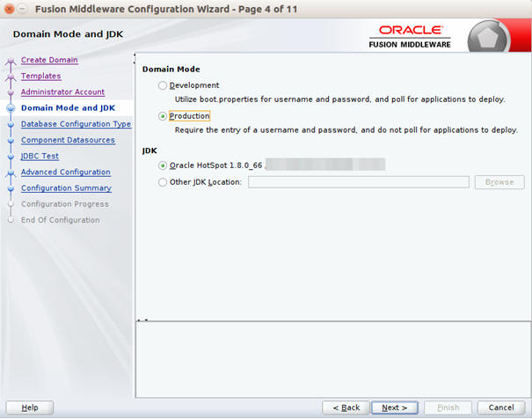Go to the JDBC Test step
Viewport: 532px width, 419px height.
pos(40,156)
